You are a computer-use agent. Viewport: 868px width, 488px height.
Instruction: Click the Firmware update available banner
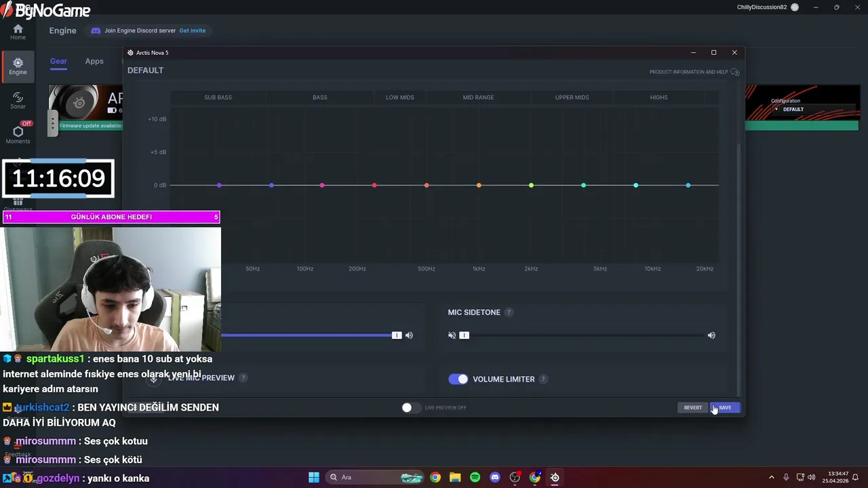91,125
